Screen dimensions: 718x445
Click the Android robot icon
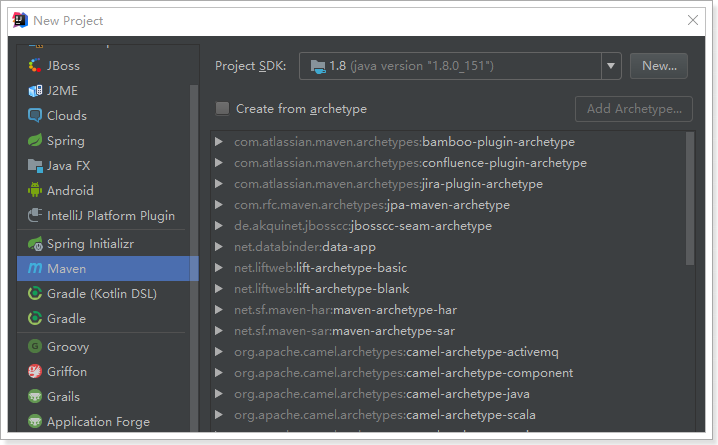36,191
